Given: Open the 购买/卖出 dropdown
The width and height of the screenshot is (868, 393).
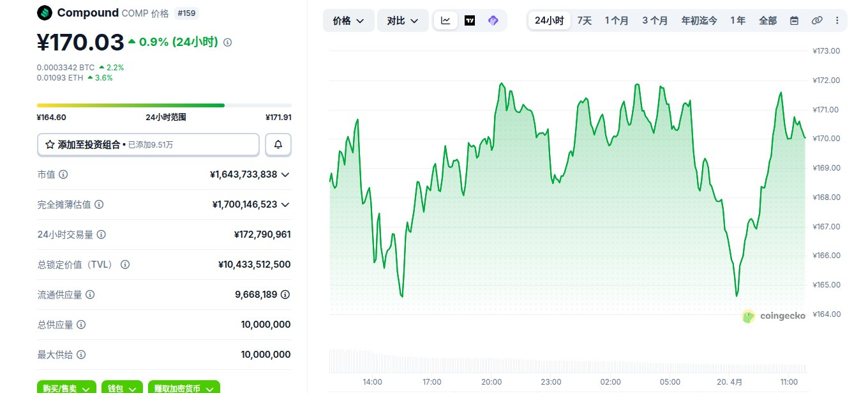Looking at the screenshot, I should 66,388.
